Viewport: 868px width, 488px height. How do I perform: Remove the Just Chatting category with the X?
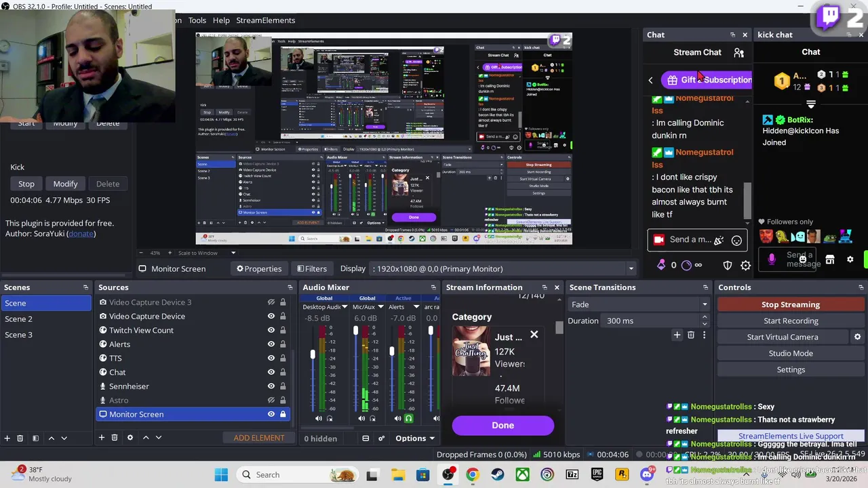pos(534,334)
